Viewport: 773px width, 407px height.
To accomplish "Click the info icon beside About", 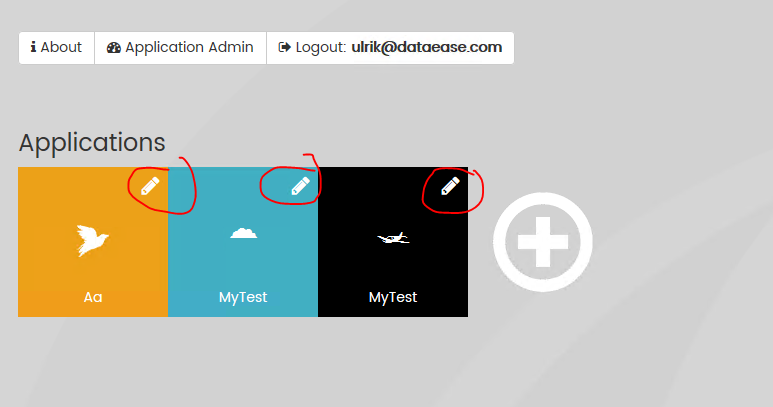I will [33, 47].
